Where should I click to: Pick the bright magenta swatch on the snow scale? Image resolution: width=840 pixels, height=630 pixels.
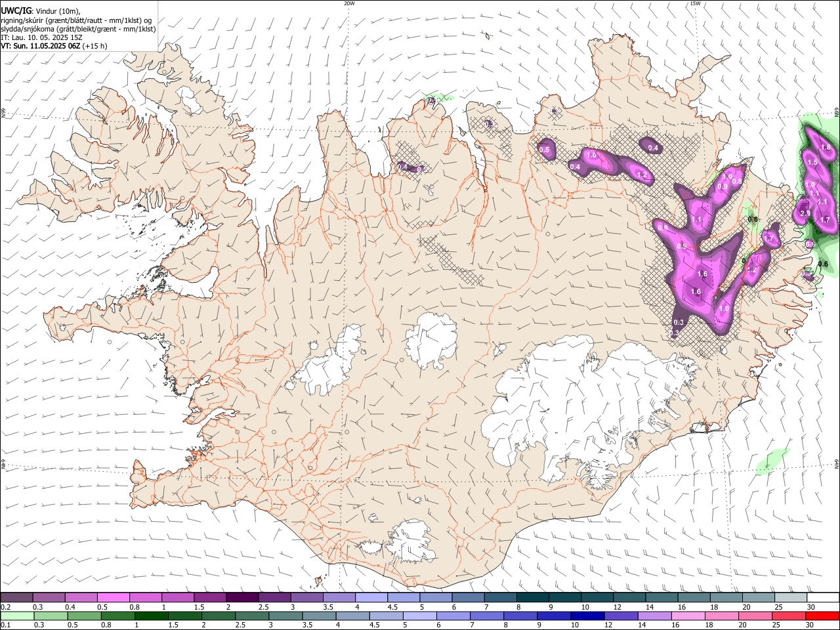[113, 598]
